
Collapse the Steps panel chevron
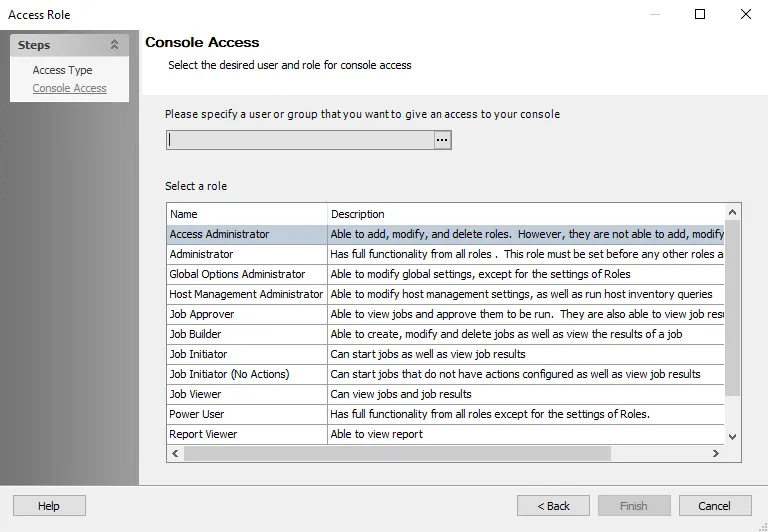click(x=114, y=45)
